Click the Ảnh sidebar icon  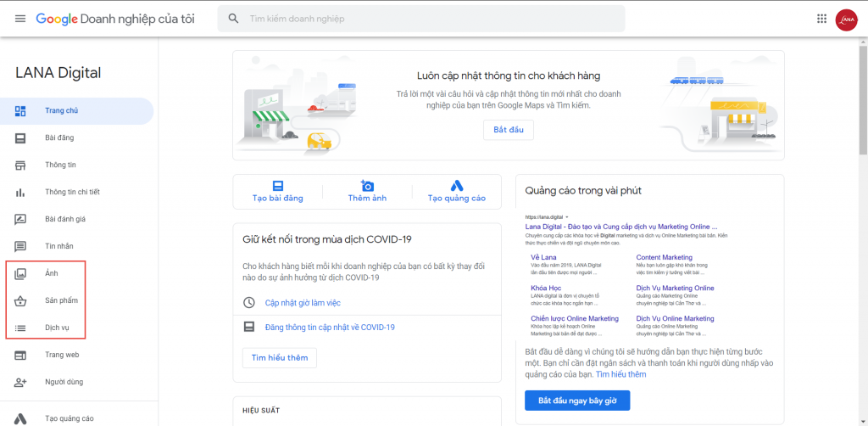point(20,273)
